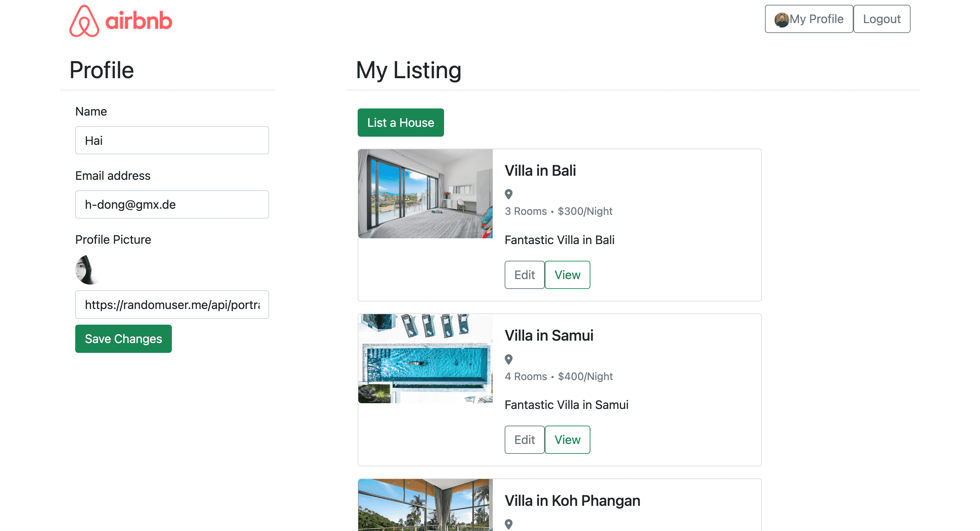Click the profile picture preview image
The image size is (980, 531).
[x=87, y=270]
